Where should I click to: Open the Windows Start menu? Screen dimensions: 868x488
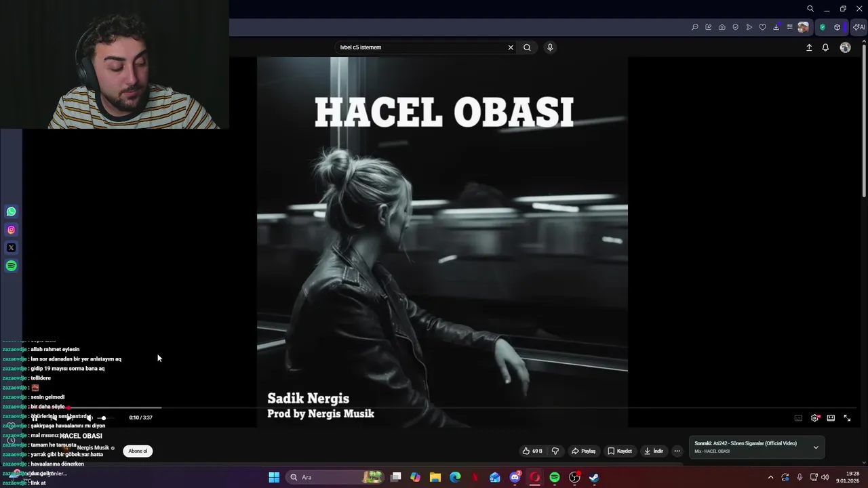coord(274,477)
